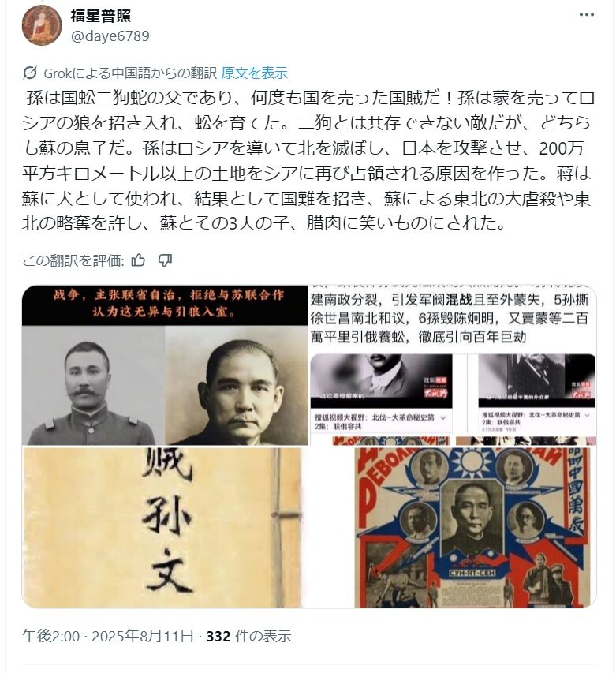Image resolution: width=616 pixels, height=673 pixels.
Task: Rate the translation with thumbs up
Action: click(138, 260)
